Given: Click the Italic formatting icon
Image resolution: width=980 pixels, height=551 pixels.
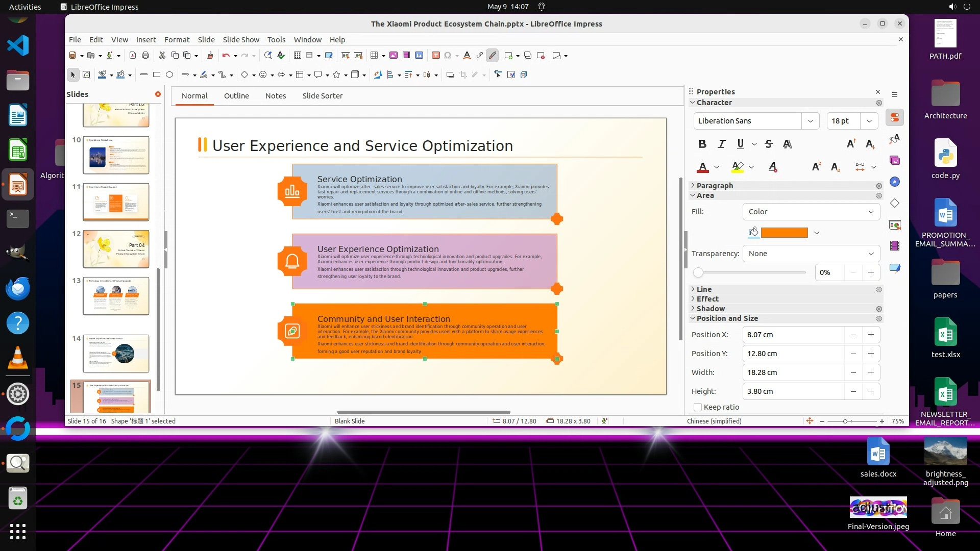Looking at the screenshot, I should (x=721, y=144).
